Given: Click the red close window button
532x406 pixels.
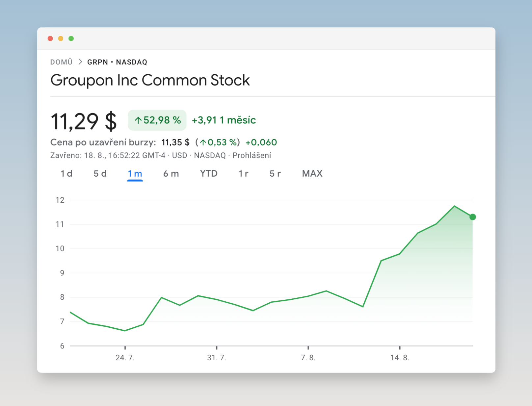Looking at the screenshot, I should pos(50,38).
